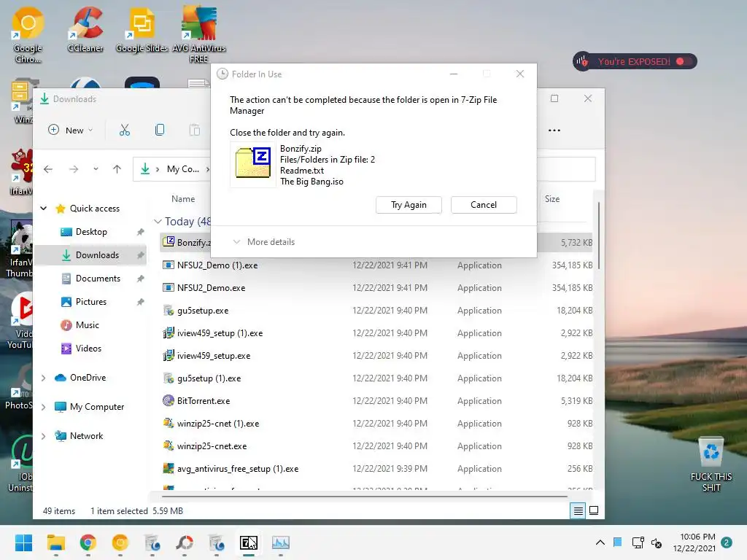Image resolution: width=747 pixels, height=560 pixels.
Task: Select Network in the navigation pane
Action: [86, 436]
